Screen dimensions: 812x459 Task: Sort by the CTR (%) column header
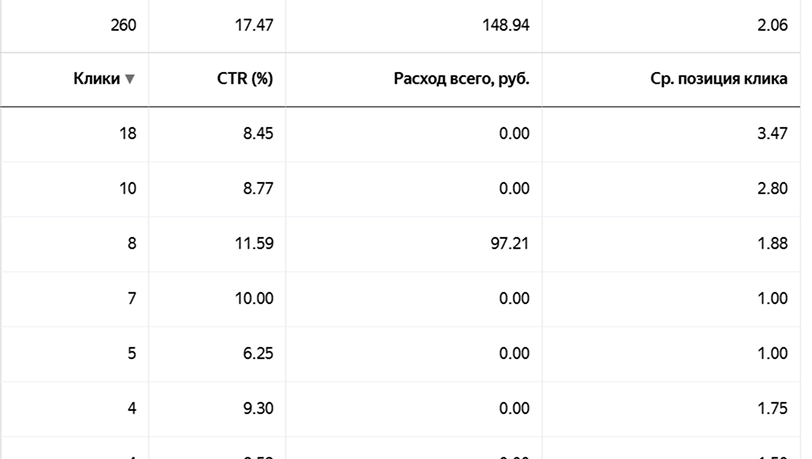245,79
